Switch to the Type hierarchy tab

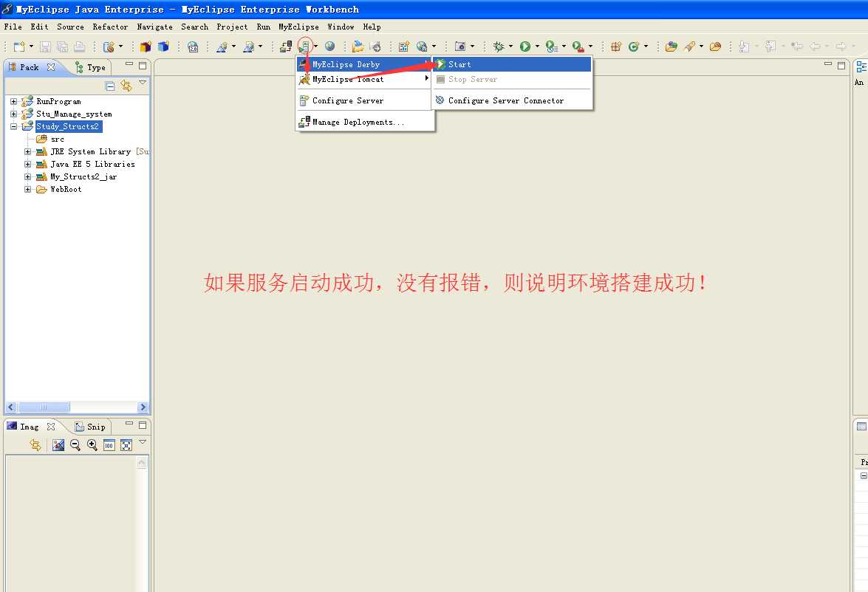click(90, 67)
